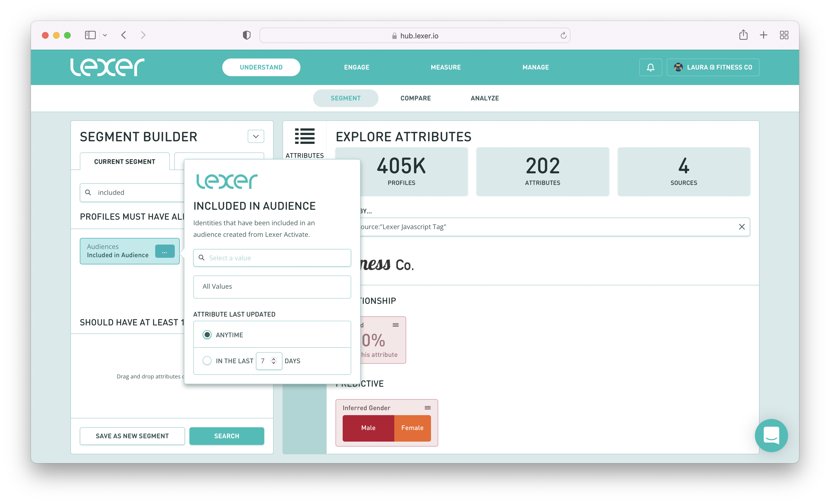
Task: Open the Intercom chat bubble
Action: coord(771,435)
